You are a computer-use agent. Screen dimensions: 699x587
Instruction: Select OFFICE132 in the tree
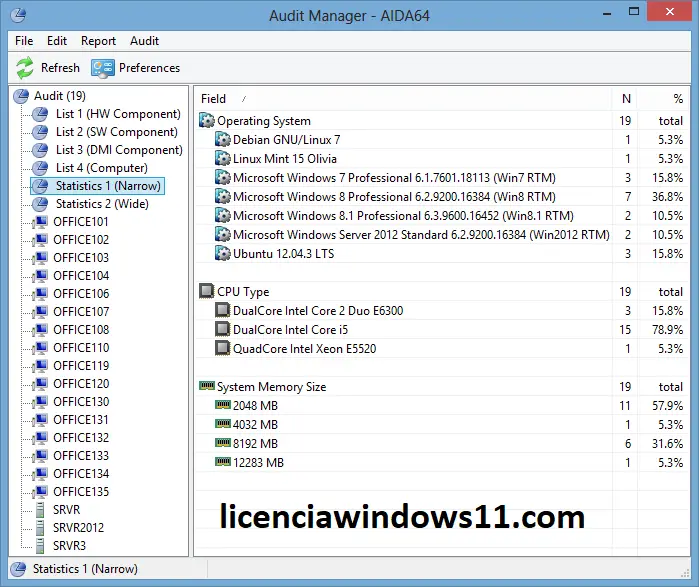[x=81, y=438]
